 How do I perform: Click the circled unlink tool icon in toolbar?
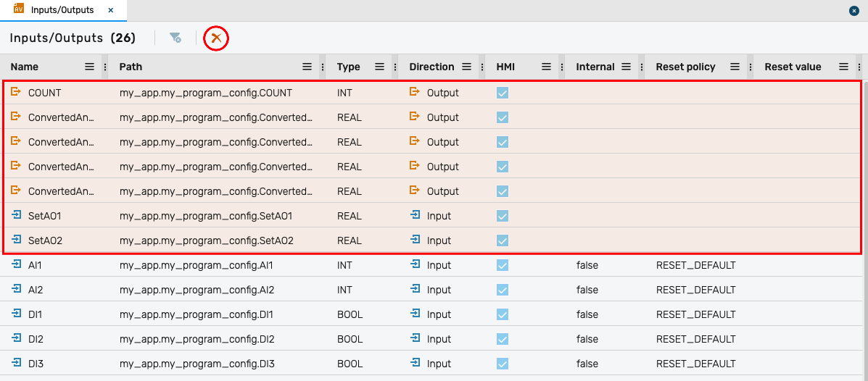[215, 38]
